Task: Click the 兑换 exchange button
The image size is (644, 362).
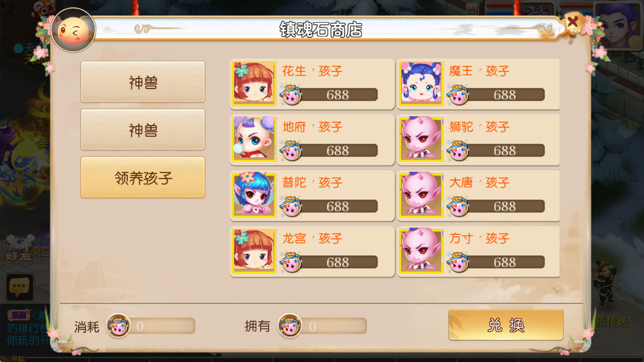Action: pyautogui.click(x=506, y=325)
